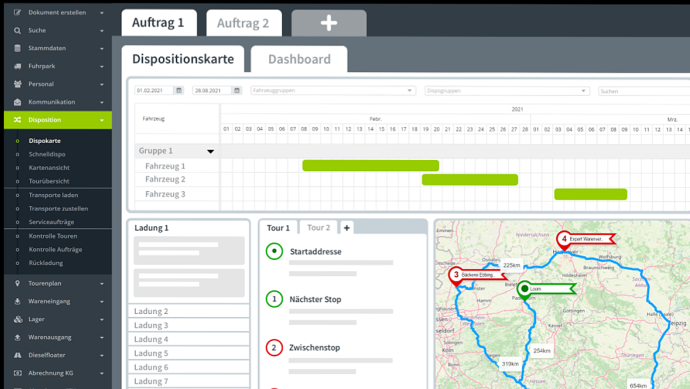
Task: Click the Stammdaten database icon
Action: pos(17,48)
